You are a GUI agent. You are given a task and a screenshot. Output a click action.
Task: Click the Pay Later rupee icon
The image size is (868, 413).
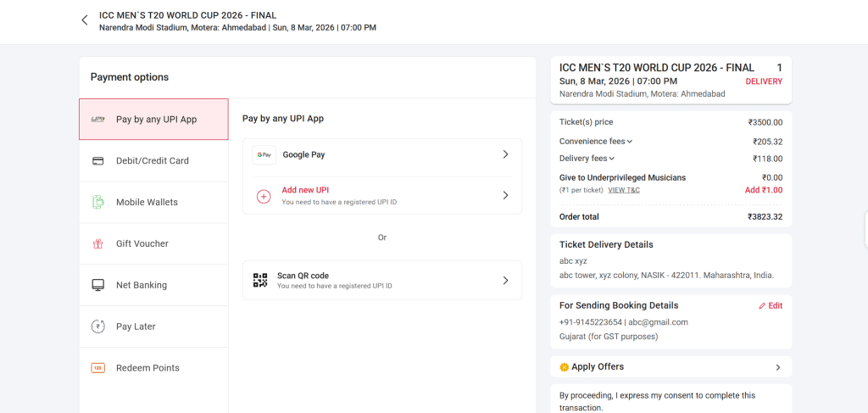[x=98, y=326]
